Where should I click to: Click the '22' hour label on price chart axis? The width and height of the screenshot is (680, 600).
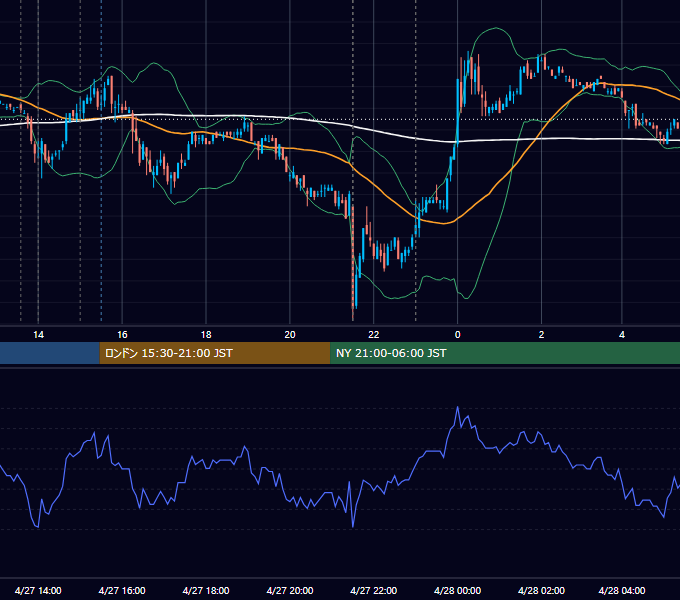[x=373, y=335]
